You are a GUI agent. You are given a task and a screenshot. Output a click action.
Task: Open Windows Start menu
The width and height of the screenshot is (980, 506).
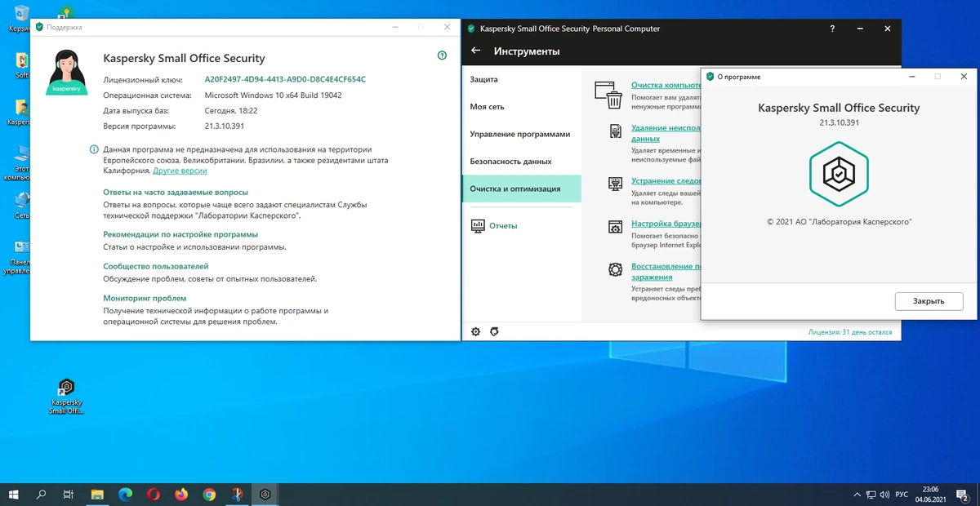14,494
